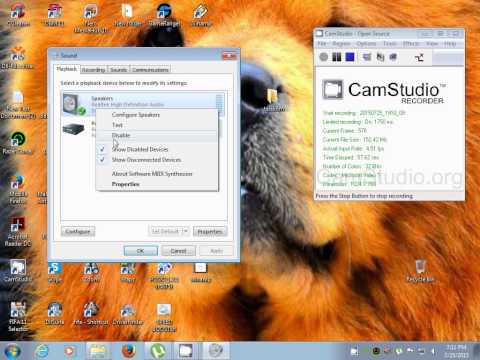Viewport: 480px width, 360px height.
Task: Click the 'Current Frame' statistic line
Action: click(344, 131)
